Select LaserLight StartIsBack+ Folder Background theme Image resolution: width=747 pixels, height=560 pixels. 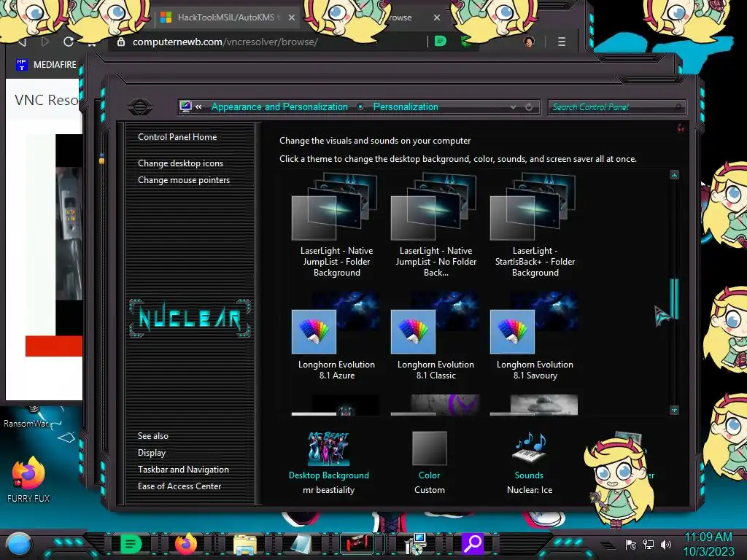(535, 226)
